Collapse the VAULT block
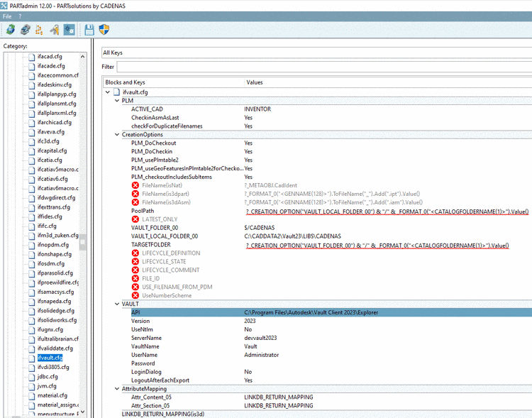The image size is (532, 418). click(116, 304)
